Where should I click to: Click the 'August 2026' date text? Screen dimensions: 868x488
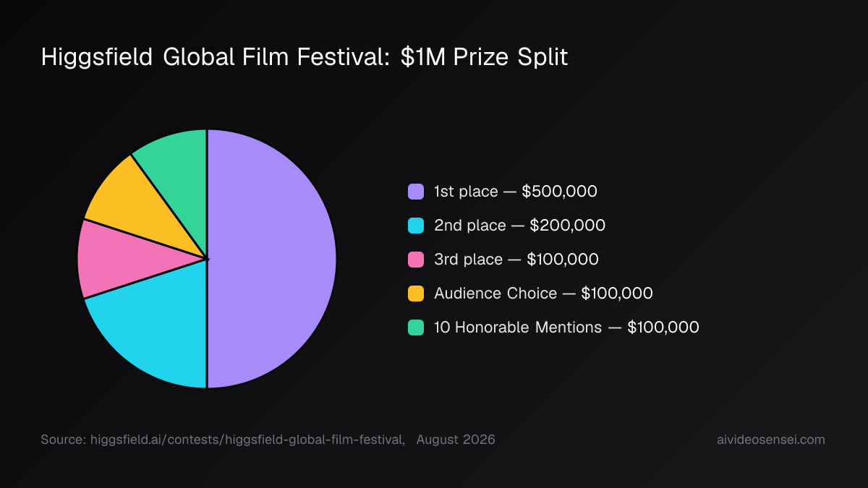(x=456, y=440)
